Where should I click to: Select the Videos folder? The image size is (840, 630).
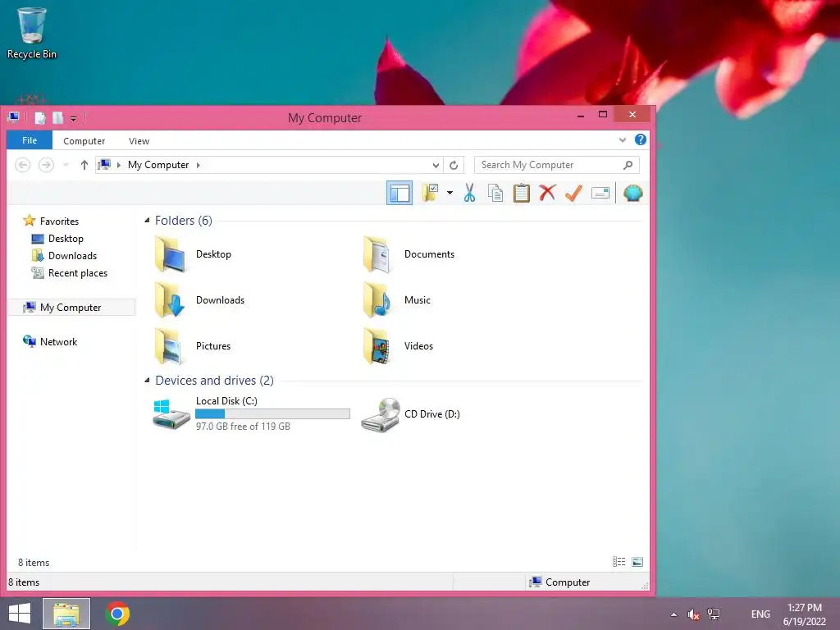point(398,346)
